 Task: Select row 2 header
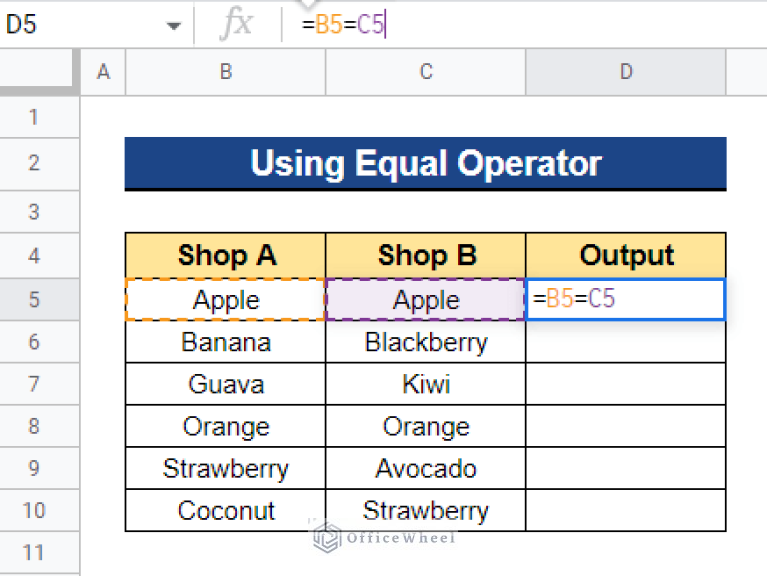[39, 164]
